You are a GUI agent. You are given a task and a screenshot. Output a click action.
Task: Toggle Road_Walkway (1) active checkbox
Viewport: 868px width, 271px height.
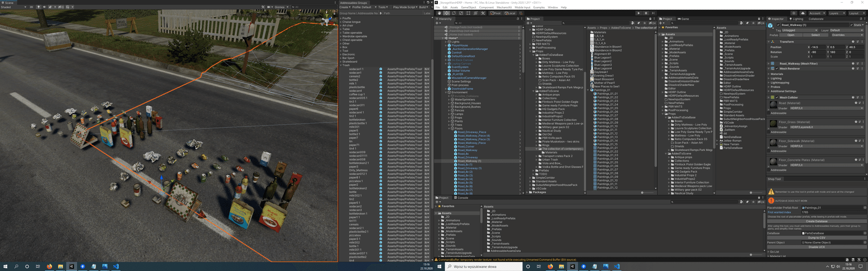778,25
